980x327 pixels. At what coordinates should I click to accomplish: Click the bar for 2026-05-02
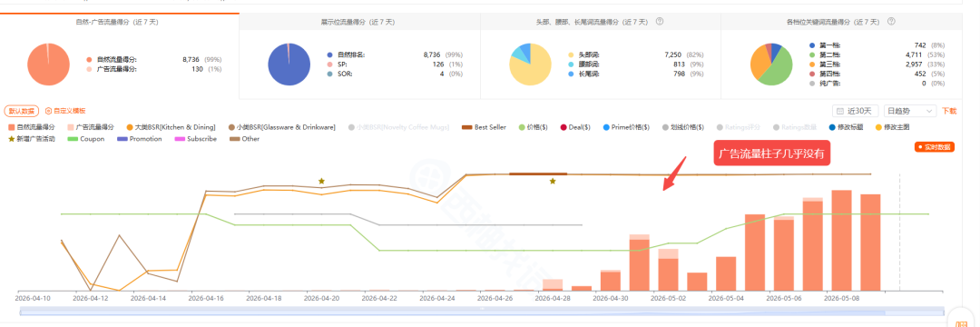point(668,270)
